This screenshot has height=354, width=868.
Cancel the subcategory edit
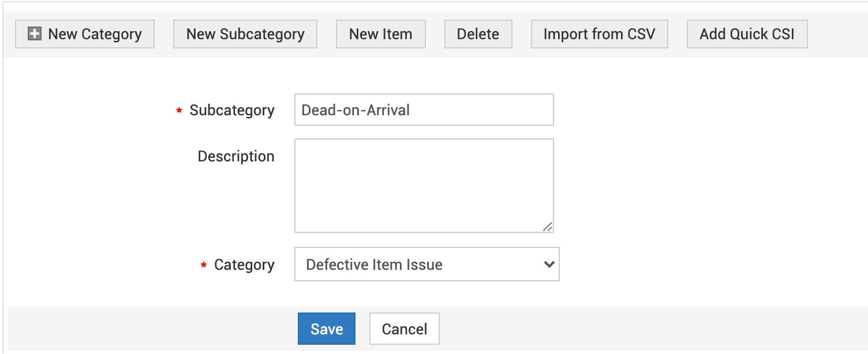coord(405,329)
